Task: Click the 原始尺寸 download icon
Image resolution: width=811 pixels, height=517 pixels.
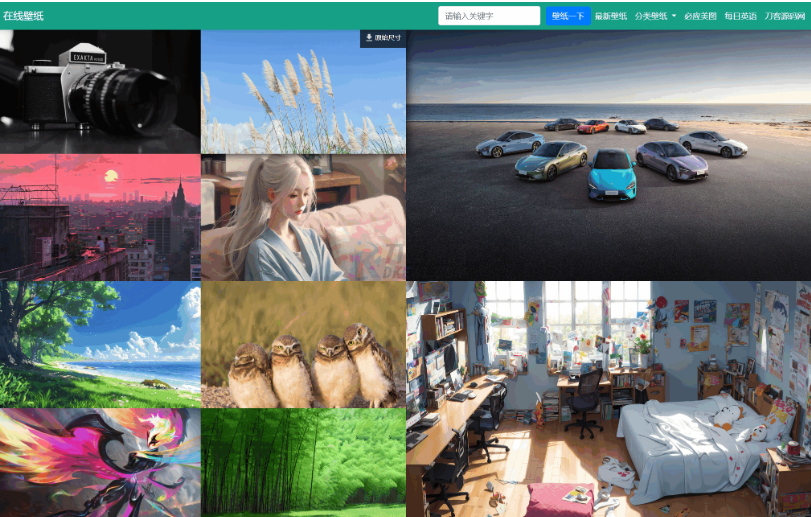Action: [x=369, y=38]
